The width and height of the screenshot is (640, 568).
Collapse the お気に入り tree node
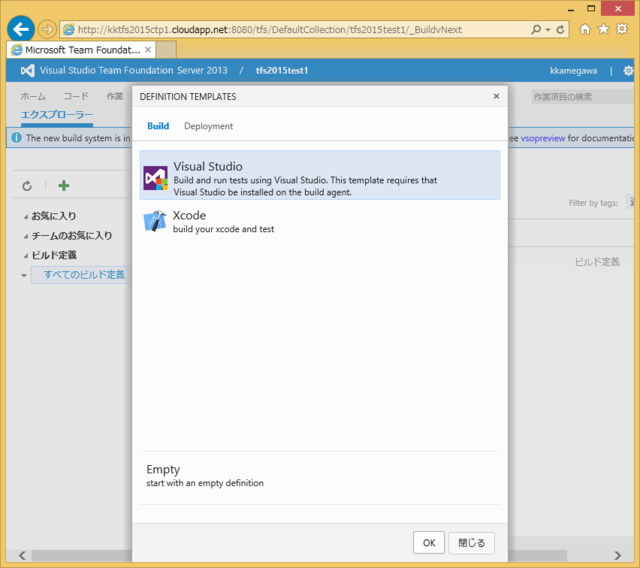[26, 217]
